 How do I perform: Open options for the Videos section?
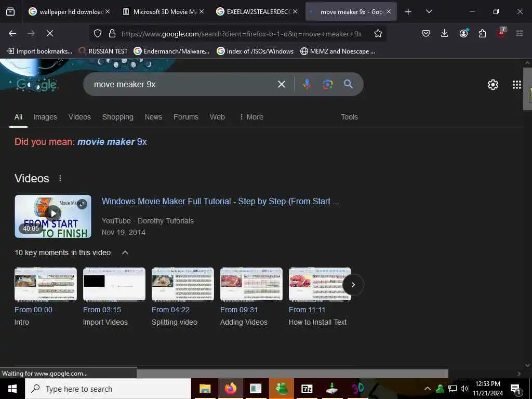[60, 178]
